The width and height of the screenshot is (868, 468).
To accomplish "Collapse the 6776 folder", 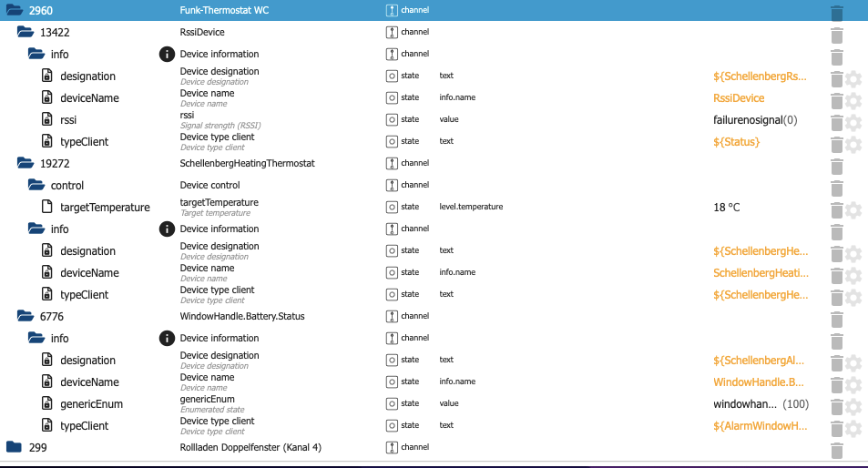I will (25, 317).
